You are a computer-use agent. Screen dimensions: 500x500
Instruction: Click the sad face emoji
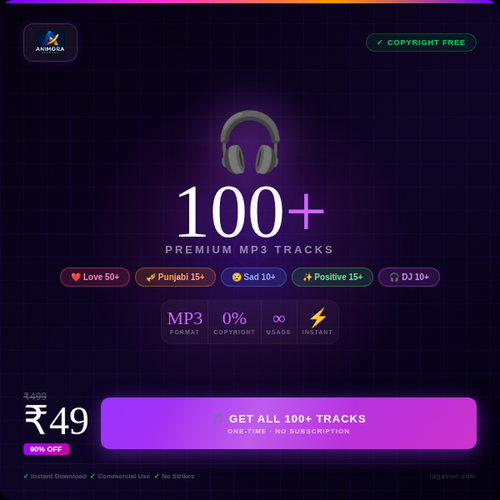click(236, 277)
